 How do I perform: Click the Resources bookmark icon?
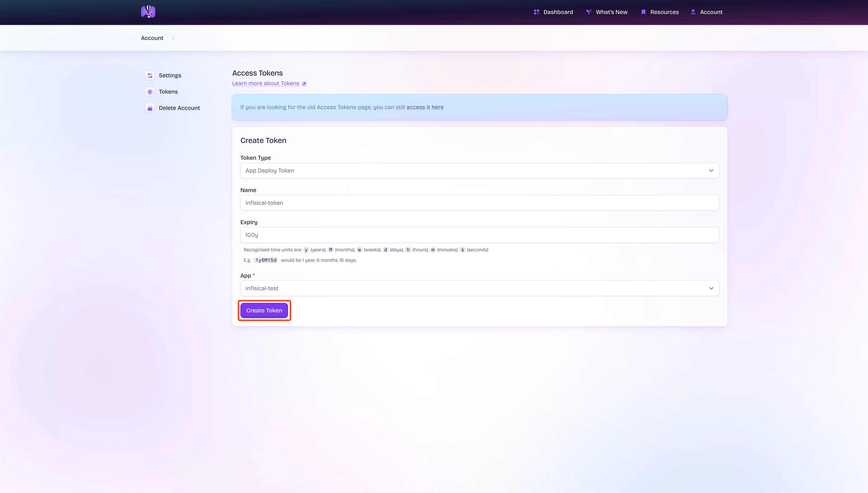coord(643,12)
